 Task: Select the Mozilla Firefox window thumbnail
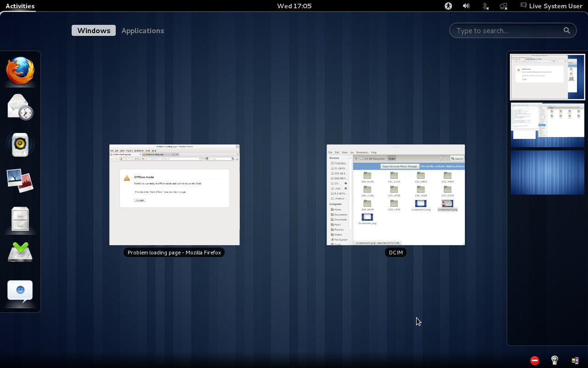(x=175, y=195)
